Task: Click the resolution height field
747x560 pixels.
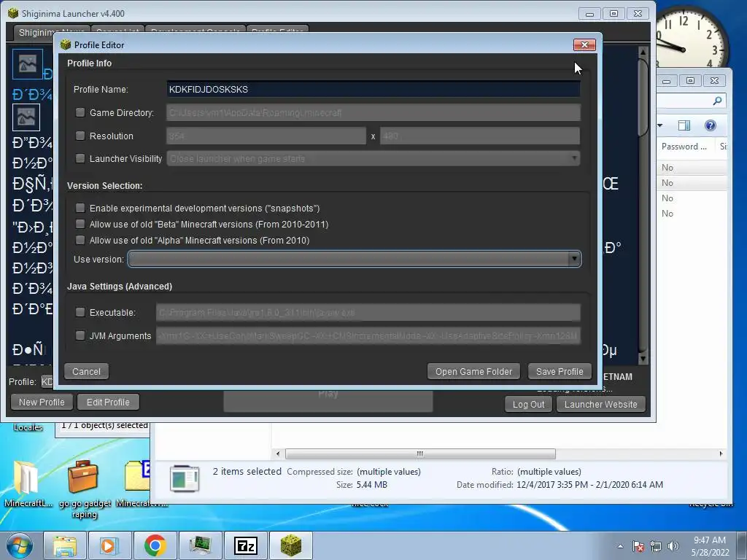Action: [480, 136]
